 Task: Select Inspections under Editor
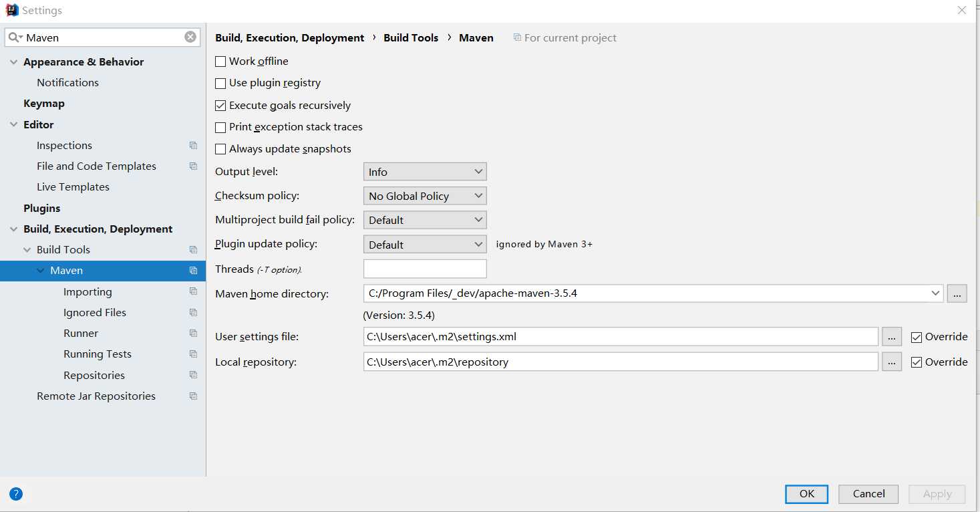click(x=64, y=146)
